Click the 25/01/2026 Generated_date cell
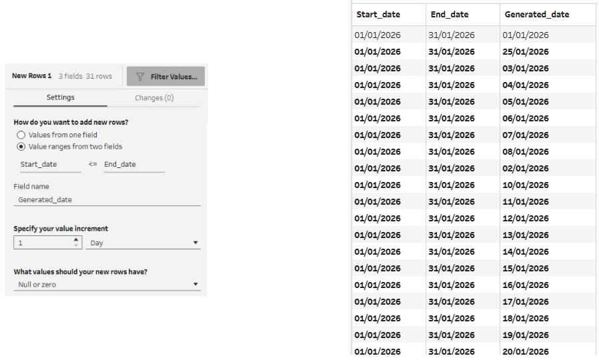599x364 pixels. (526, 52)
